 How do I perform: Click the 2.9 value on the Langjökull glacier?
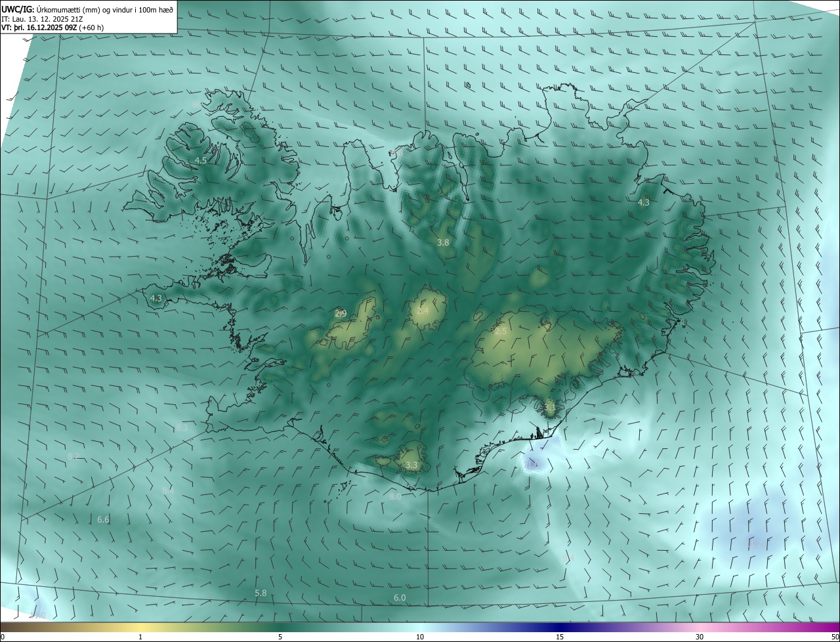click(341, 313)
